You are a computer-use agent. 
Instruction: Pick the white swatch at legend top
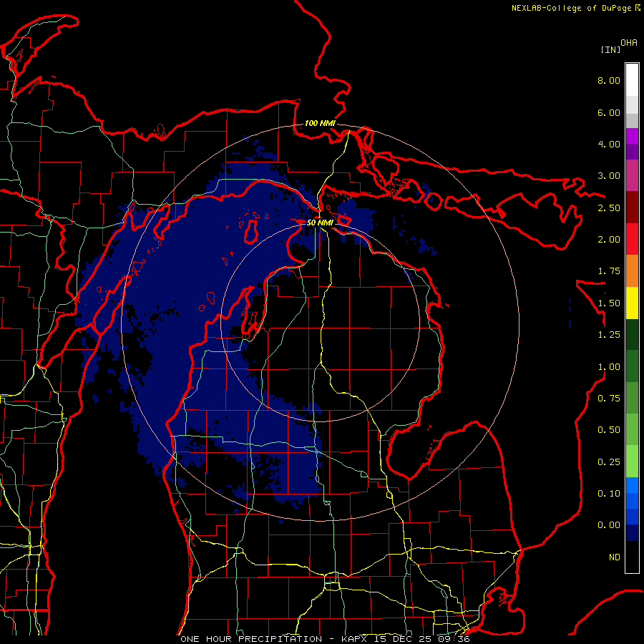click(632, 80)
